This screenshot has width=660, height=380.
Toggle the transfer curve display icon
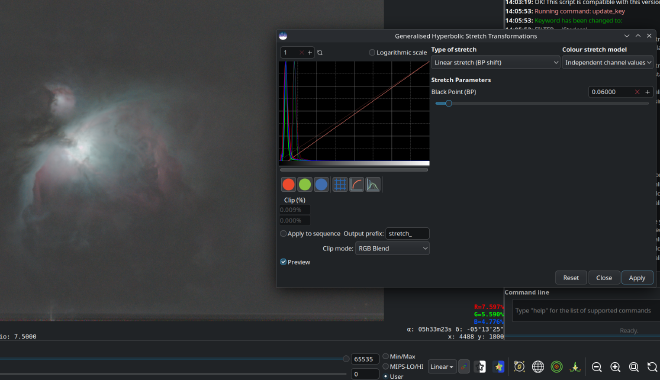(357, 184)
